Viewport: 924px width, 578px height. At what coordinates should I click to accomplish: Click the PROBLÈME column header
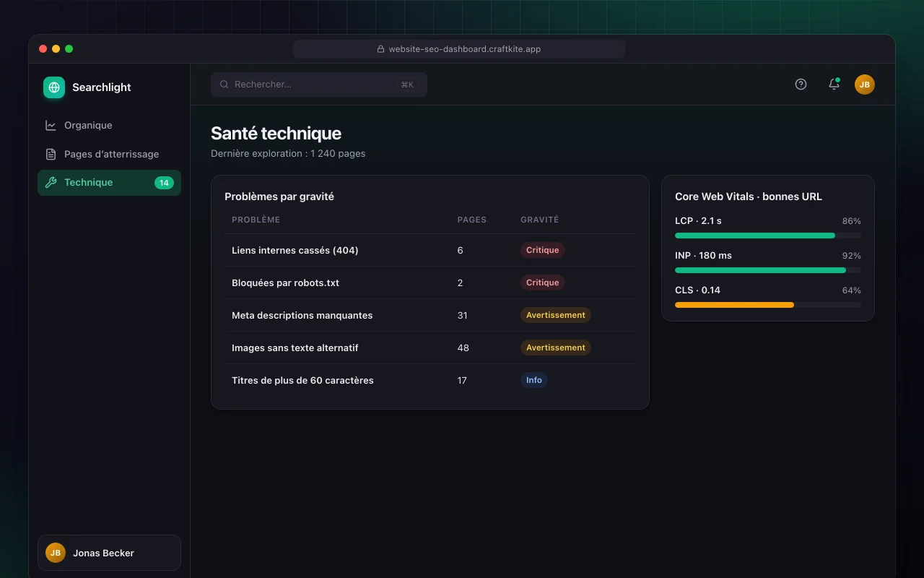pyautogui.click(x=256, y=220)
